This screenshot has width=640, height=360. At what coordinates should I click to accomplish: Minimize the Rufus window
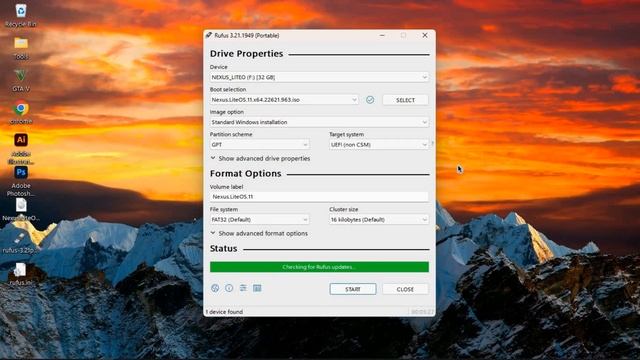(x=382, y=36)
